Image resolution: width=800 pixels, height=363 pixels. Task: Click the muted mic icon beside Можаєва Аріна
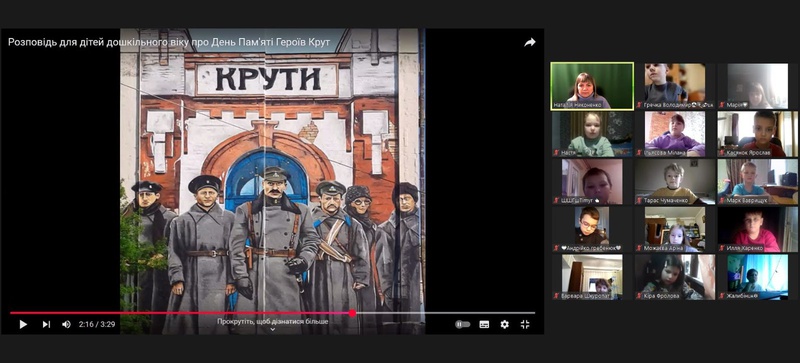(639, 248)
